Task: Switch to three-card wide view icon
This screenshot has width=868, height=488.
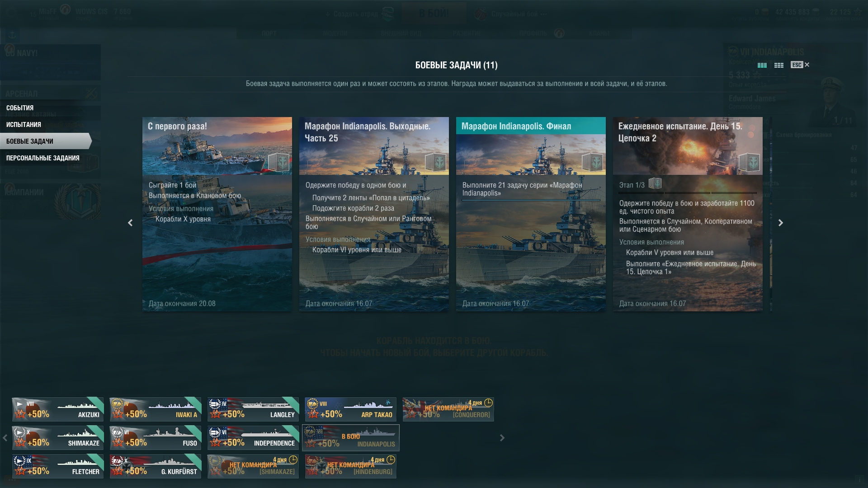Action: (x=762, y=65)
